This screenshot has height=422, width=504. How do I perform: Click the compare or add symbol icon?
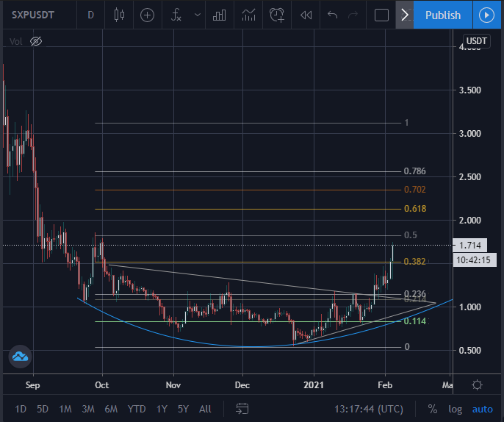147,15
